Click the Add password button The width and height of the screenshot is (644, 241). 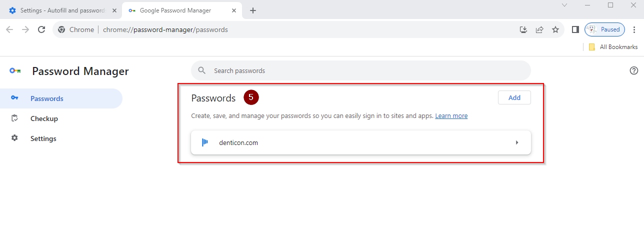pos(514,97)
